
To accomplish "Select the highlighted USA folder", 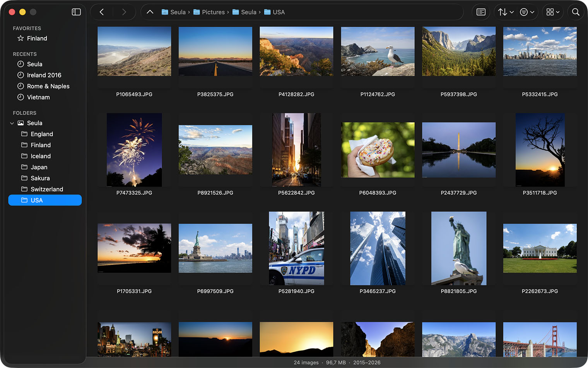I will 45,200.
